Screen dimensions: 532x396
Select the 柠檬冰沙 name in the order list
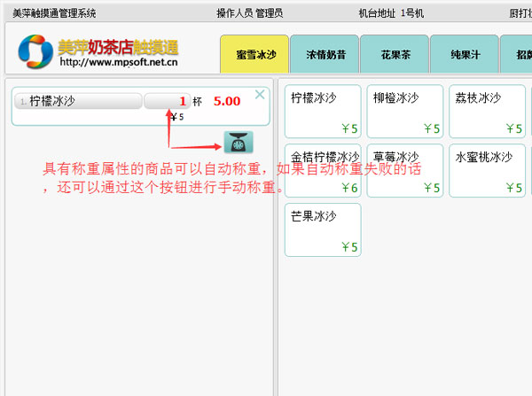click(x=78, y=101)
